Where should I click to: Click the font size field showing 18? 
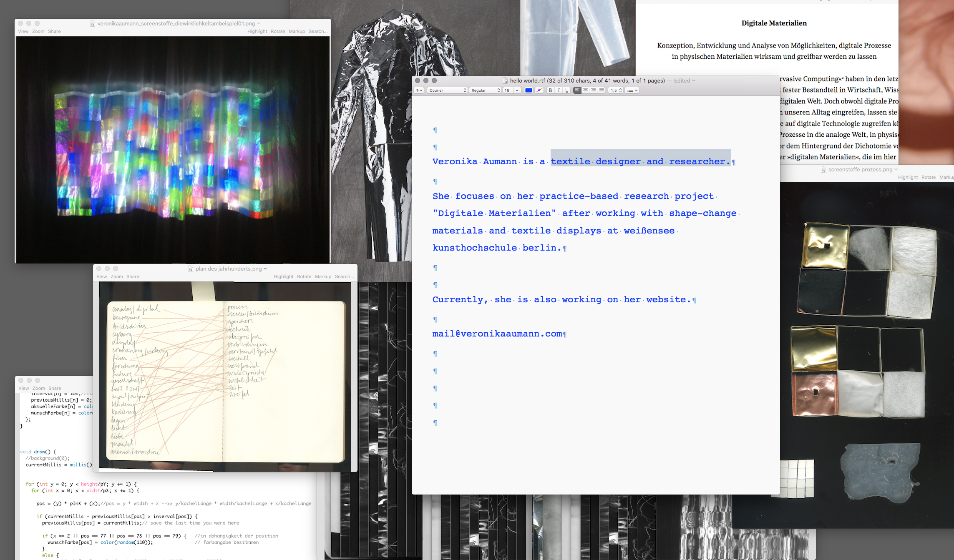coord(507,90)
